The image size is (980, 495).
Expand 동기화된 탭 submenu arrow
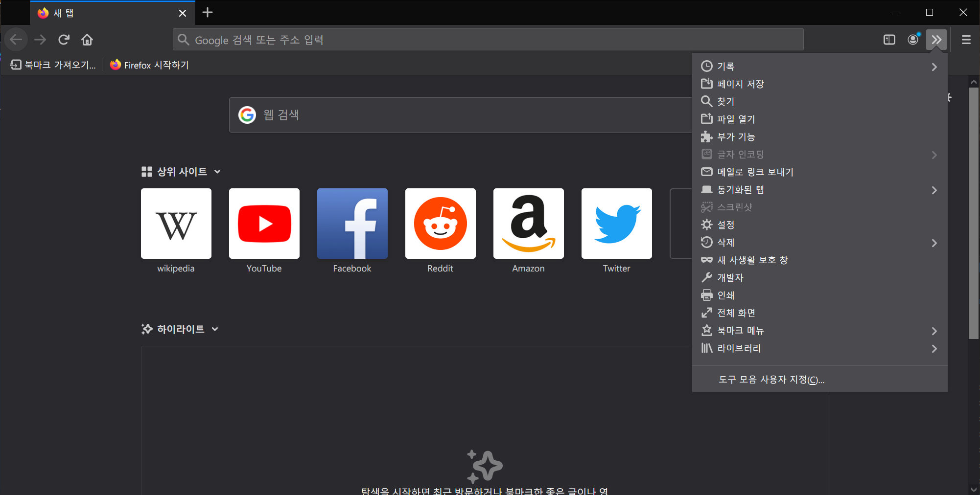(x=934, y=190)
